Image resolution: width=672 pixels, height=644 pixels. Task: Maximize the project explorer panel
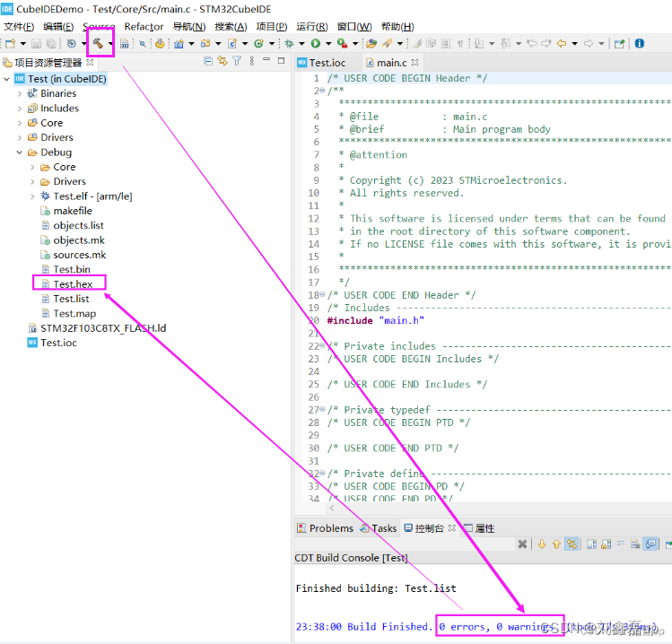[x=281, y=61]
